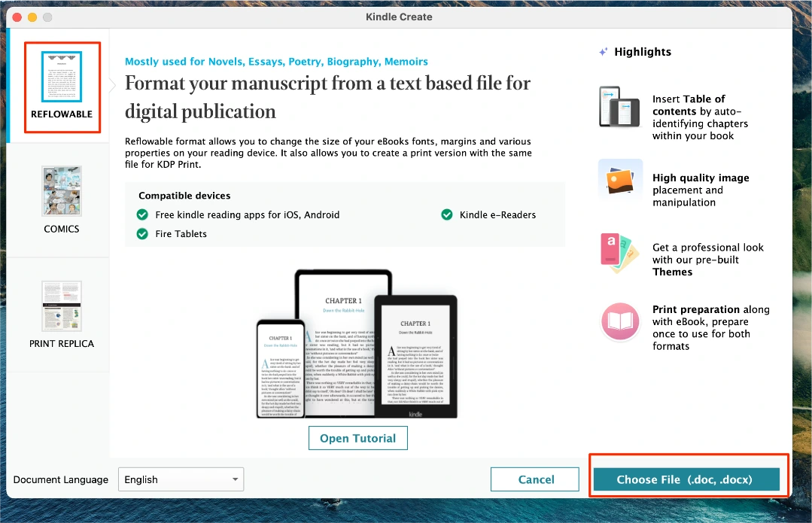Screen dimensions: 812x523
Task: Close the Kindle Create window
Action: pos(17,17)
